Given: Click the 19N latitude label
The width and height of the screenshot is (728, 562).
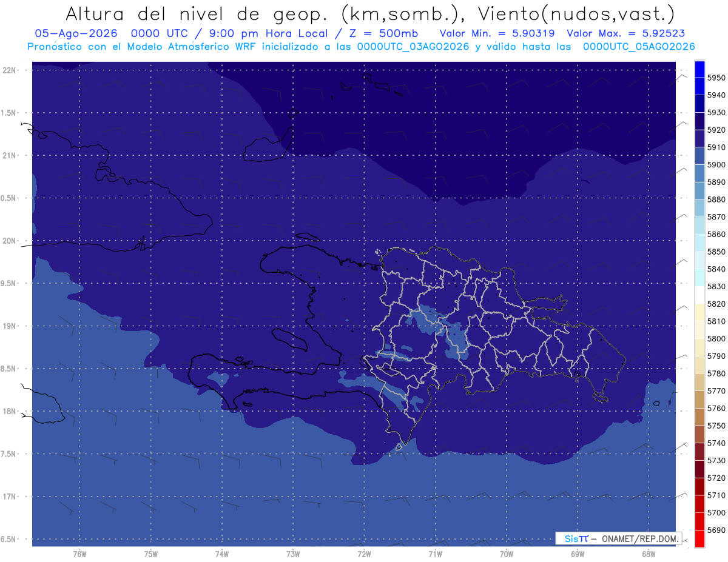Looking at the screenshot, I should click(9, 326).
